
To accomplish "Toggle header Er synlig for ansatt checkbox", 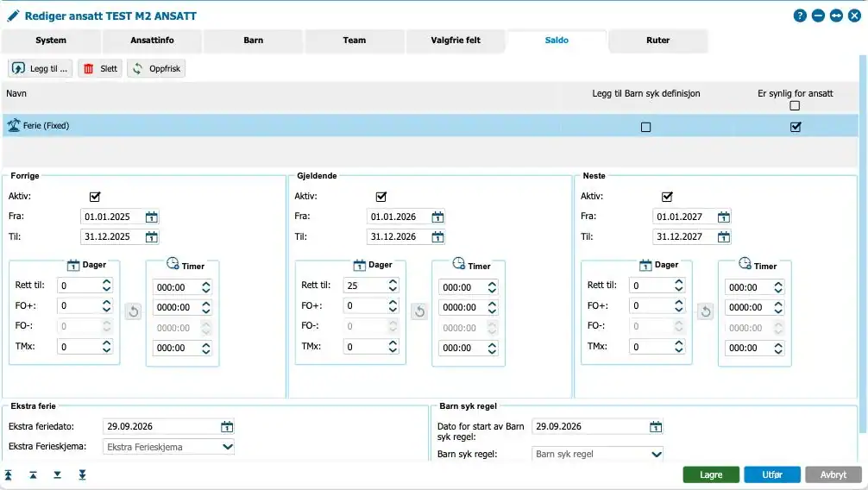I will (x=795, y=106).
